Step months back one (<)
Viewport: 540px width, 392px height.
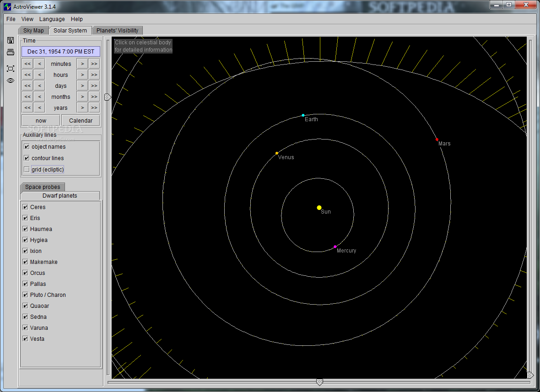coord(40,97)
